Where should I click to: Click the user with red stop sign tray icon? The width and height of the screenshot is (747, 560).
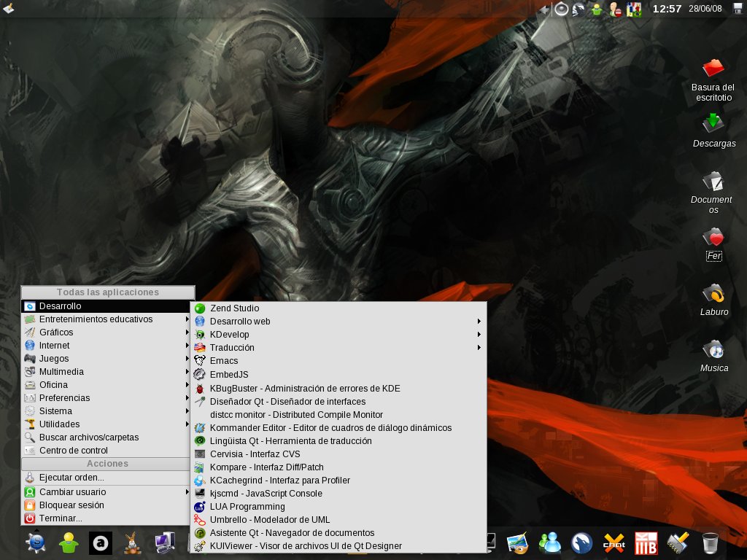pyautogui.click(x=616, y=9)
